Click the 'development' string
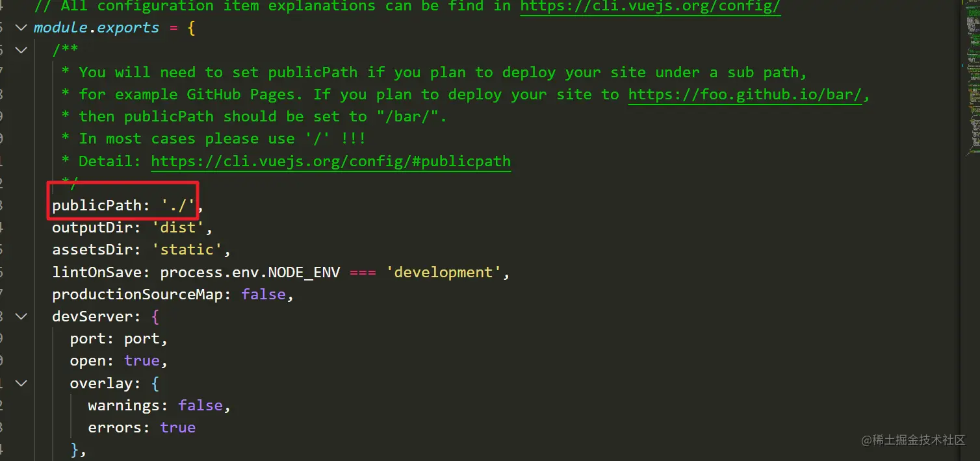Image resolution: width=980 pixels, height=461 pixels. click(444, 272)
